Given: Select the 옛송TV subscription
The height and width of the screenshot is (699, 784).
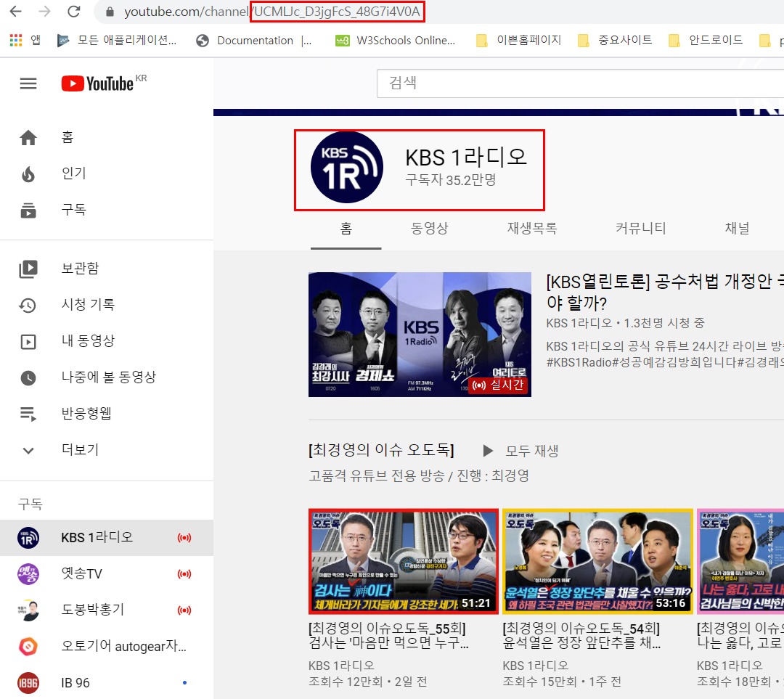Looking at the screenshot, I should [107, 574].
